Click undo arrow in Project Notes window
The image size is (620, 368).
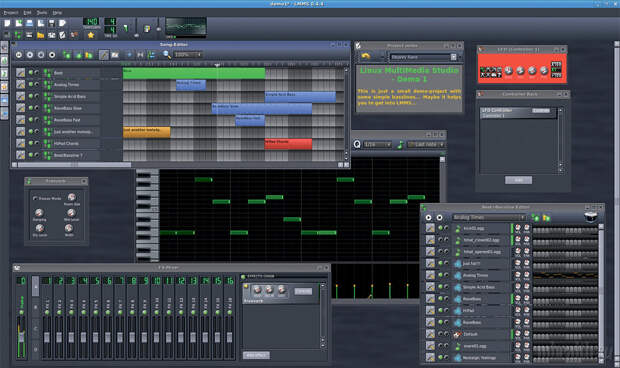365,56
